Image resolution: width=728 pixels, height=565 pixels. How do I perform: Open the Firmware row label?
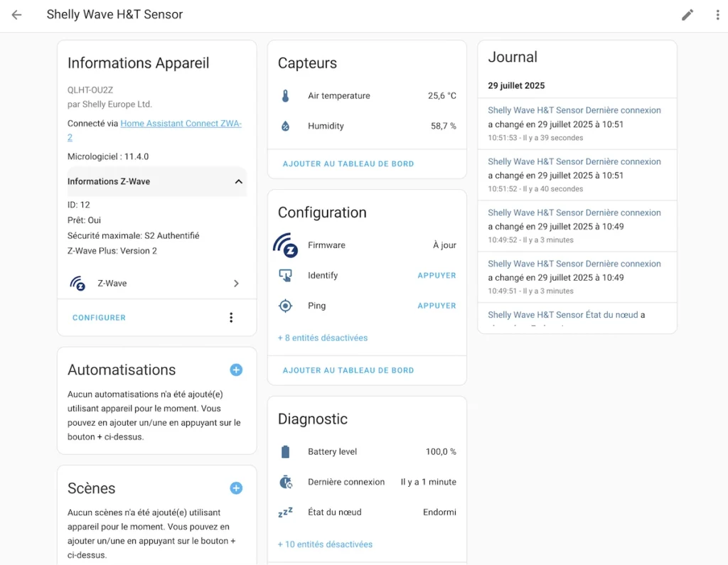coord(326,245)
